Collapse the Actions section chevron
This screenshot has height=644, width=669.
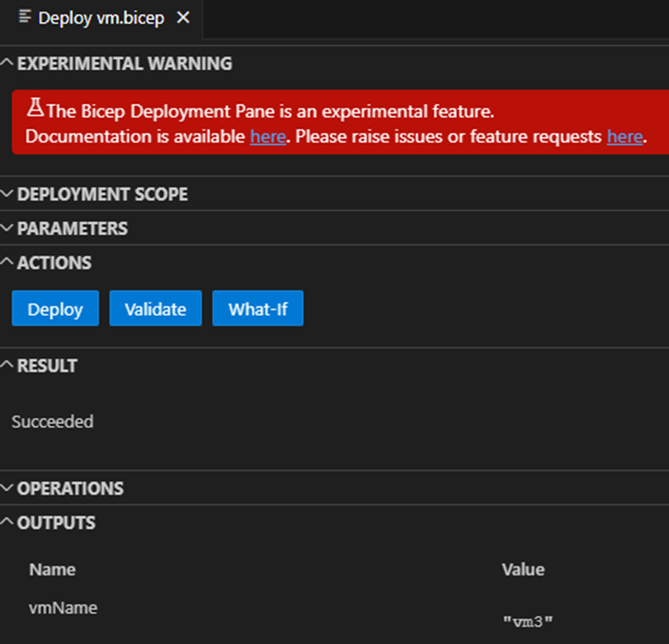click(x=7, y=263)
